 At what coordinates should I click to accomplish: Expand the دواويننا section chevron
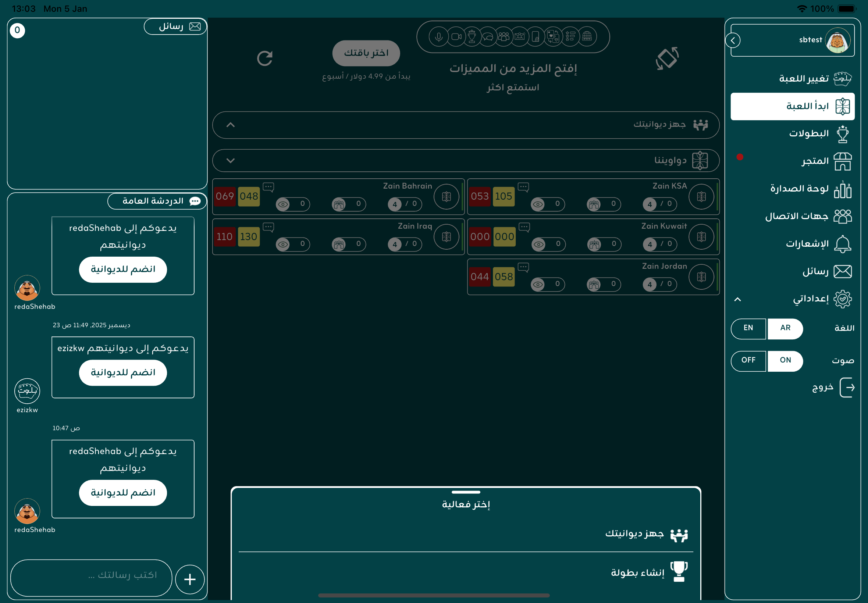click(x=231, y=161)
